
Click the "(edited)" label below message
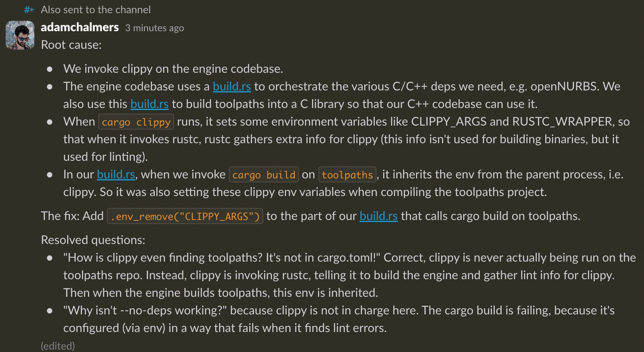(x=58, y=346)
